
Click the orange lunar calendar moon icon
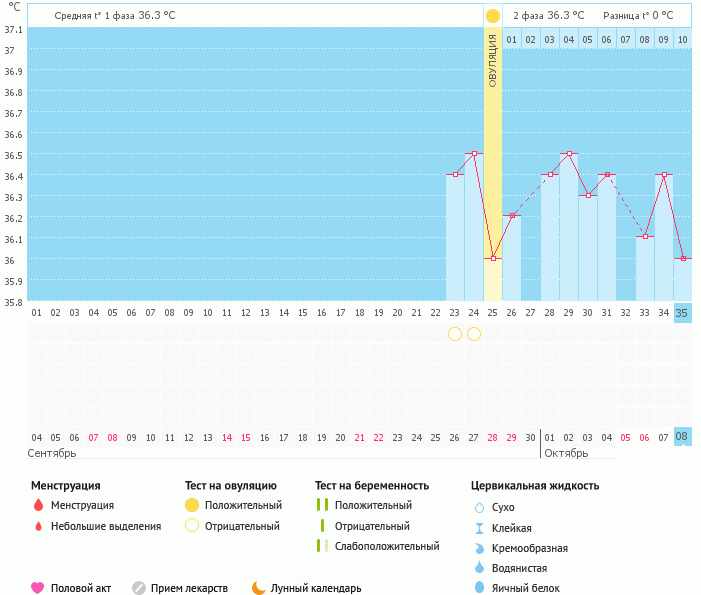click(258, 588)
